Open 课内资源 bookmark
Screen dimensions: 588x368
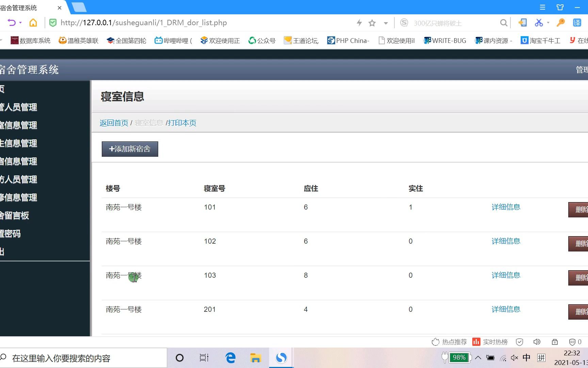pyautogui.click(x=494, y=41)
